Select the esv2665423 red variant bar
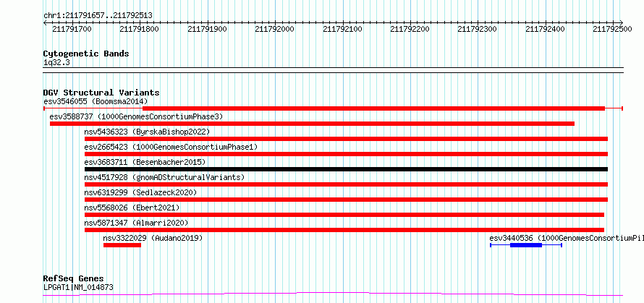Viewport: 644px width, 303px height. (346, 154)
